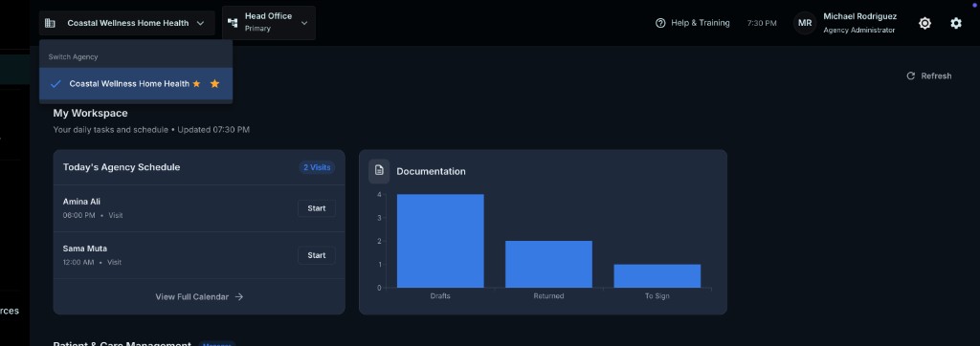This screenshot has width=980, height=346.
Task: Click the 7:30 PM clock in header
Action: (x=762, y=23)
